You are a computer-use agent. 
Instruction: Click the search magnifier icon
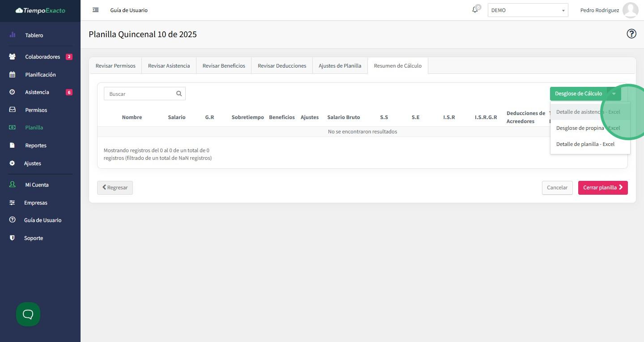tap(179, 94)
